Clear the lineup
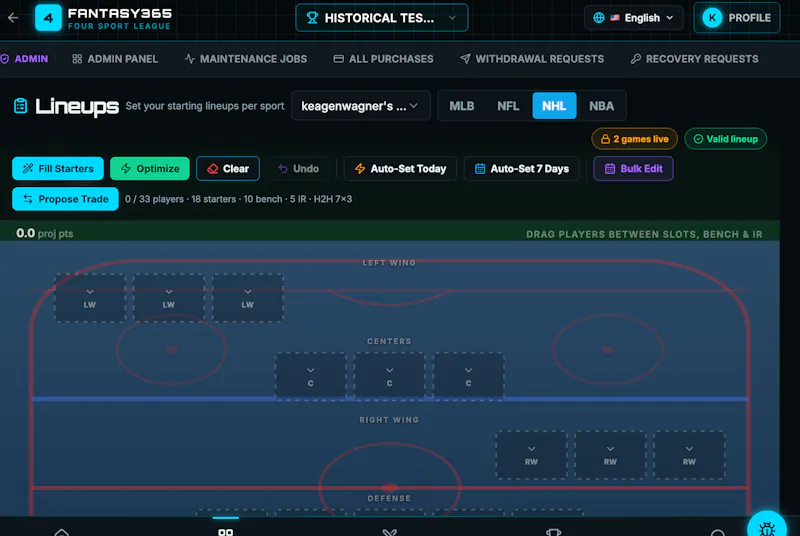Image resolution: width=800 pixels, height=536 pixels. point(228,168)
